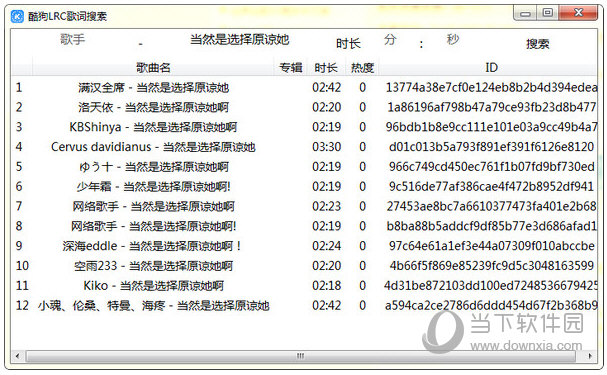The height and width of the screenshot is (375, 607).
Task: Click the song title field 当然是选择原谅她
Action: point(240,39)
